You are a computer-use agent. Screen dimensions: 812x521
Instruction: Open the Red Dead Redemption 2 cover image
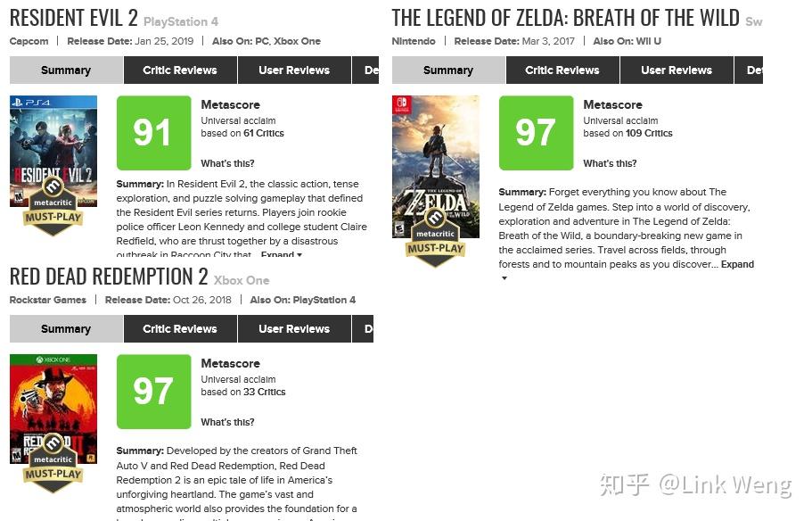53,409
